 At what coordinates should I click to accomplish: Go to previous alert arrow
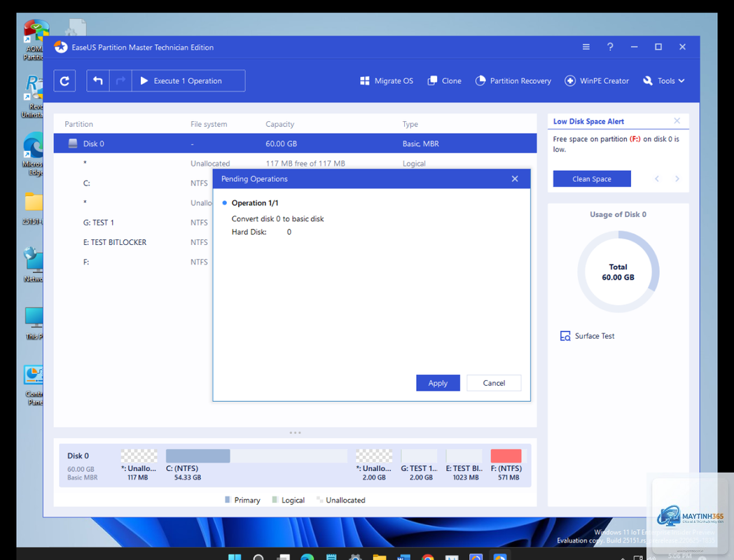point(657,178)
